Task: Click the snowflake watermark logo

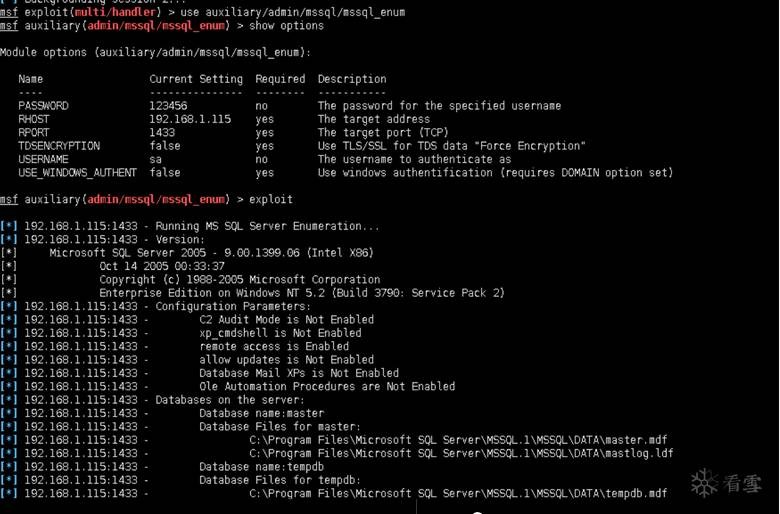Action: [x=706, y=484]
